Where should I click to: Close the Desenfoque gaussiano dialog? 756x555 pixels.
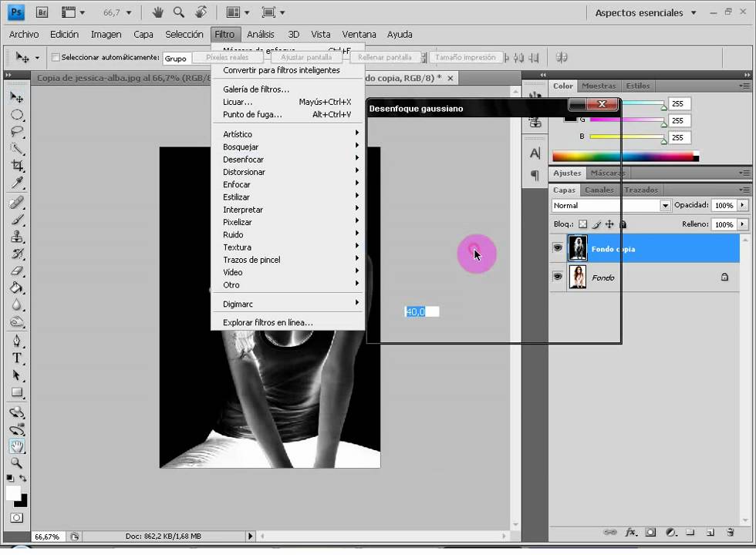(602, 104)
